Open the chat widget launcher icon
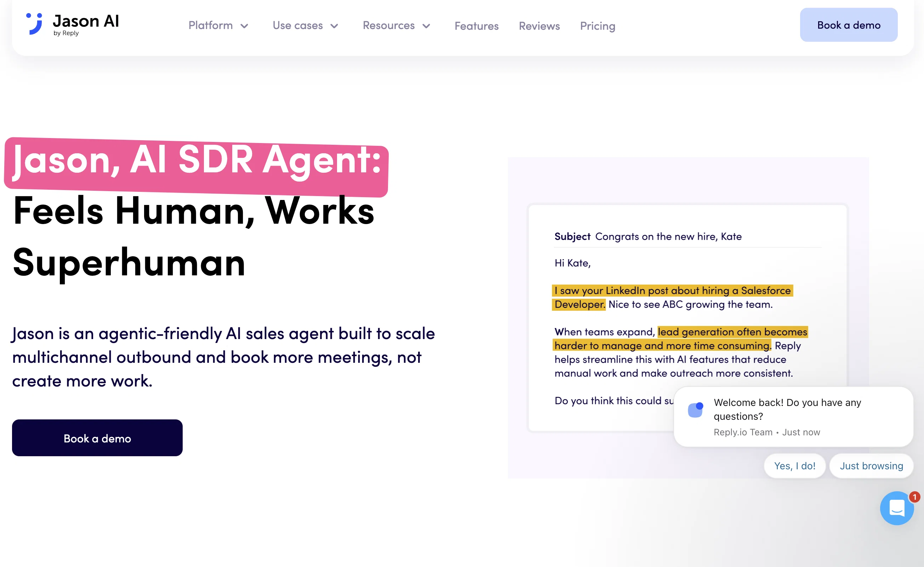 [x=897, y=508]
